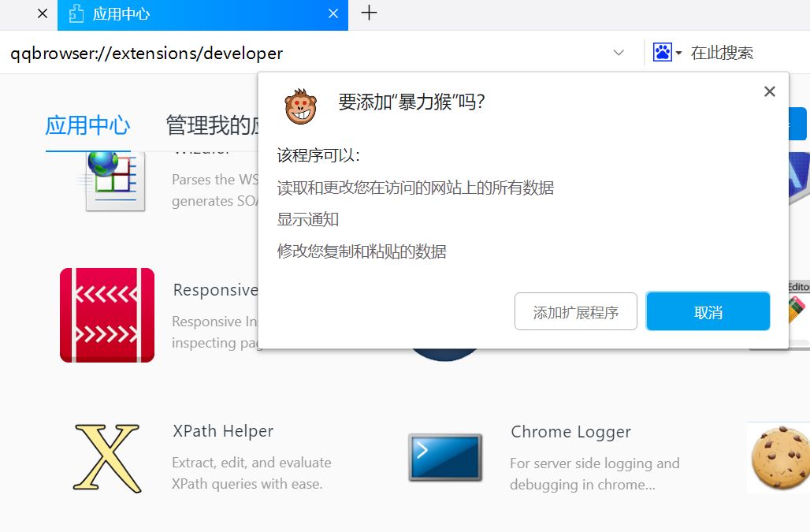Click the pencil Editor icon at the right edge
This screenshot has width=810, height=532.
pos(797,308)
